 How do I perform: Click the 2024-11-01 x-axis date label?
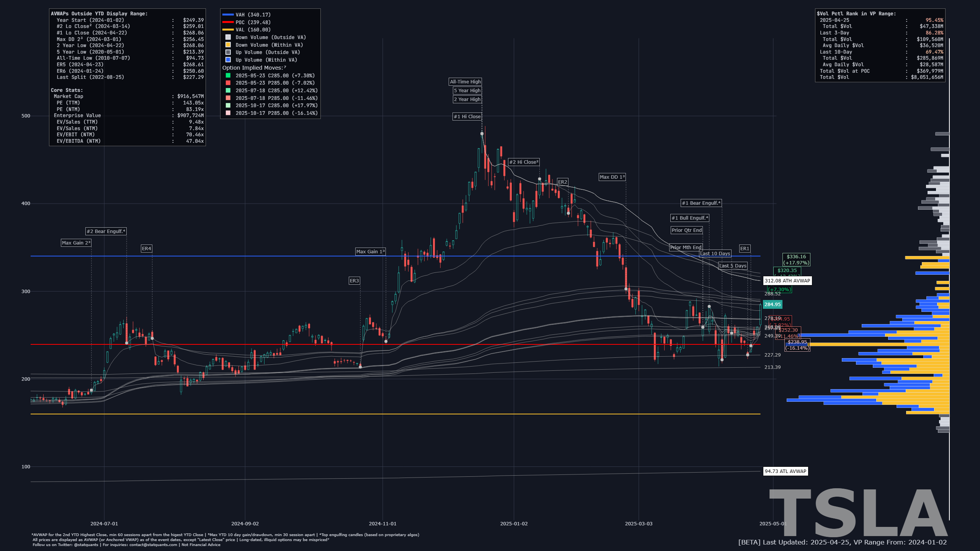click(382, 523)
